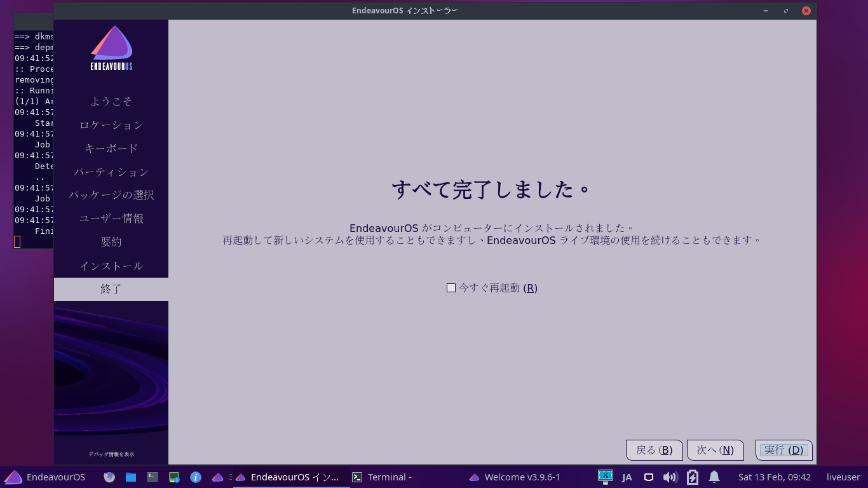
Task: Select the 要約 step in sidebar
Action: coord(111,242)
